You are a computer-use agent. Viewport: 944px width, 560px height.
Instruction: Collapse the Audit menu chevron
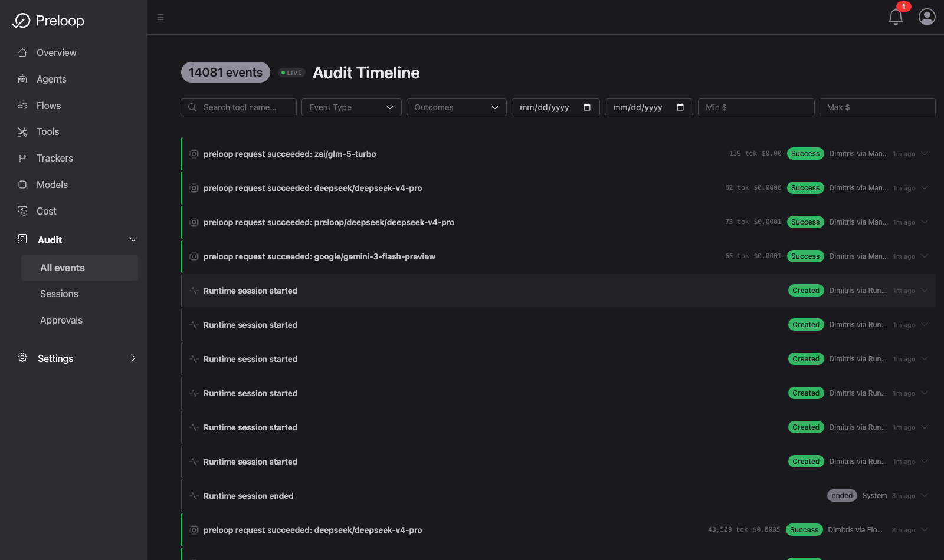coord(133,239)
